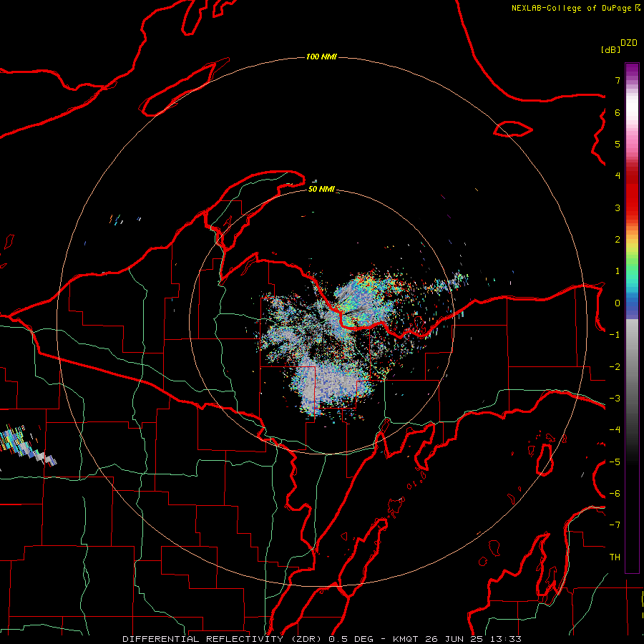644x644 pixels.
Task: Click the -3 dB legend tick label
Action: [615, 399]
